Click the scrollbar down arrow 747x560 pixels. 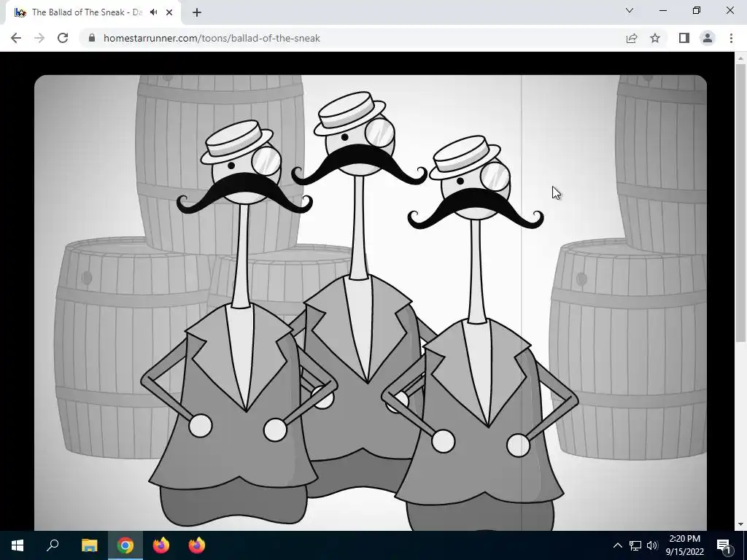point(740,524)
